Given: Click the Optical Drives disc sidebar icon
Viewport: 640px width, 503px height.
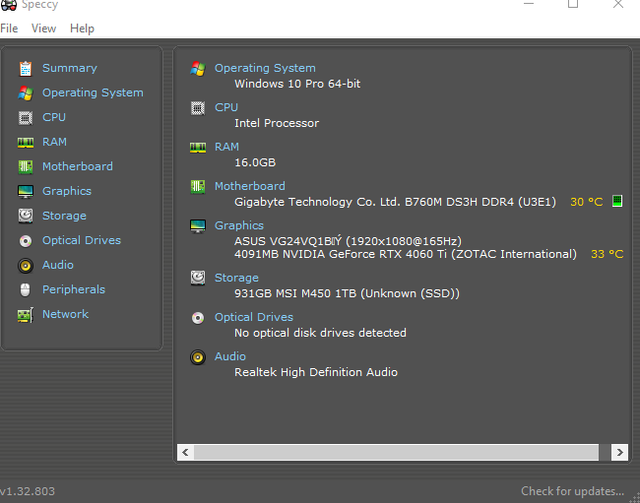Looking at the screenshot, I should point(25,241).
